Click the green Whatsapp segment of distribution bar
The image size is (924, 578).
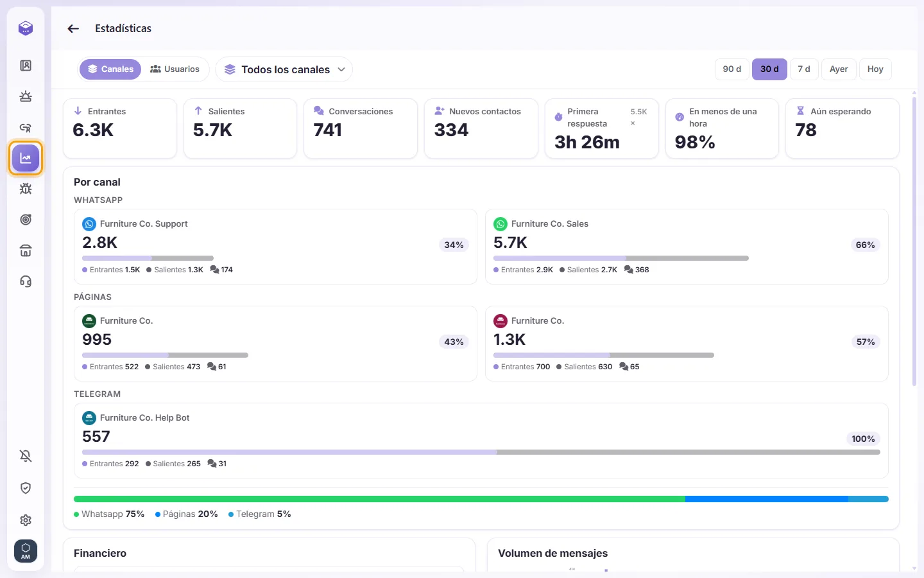379,499
